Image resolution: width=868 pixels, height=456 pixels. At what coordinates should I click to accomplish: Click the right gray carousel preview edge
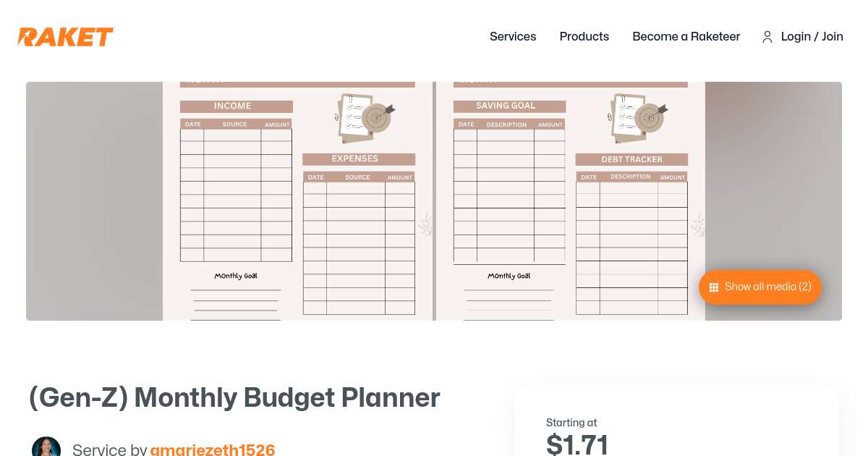773,201
